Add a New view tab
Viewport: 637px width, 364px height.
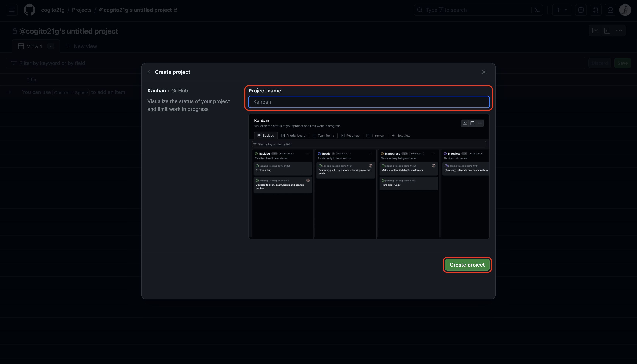[x=81, y=46]
